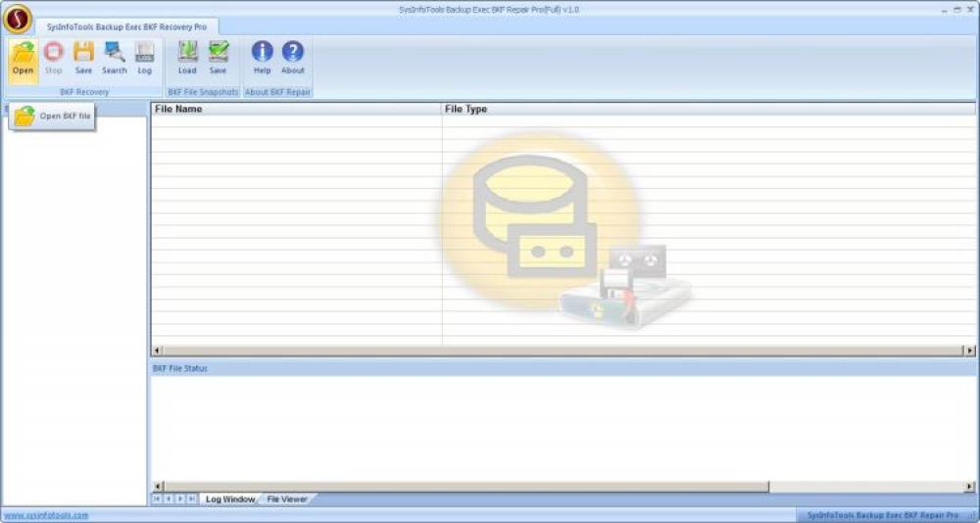This screenshot has width=980, height=523.
Task: Click the Open BKF ribbon icon
Action: coord(24,60)
